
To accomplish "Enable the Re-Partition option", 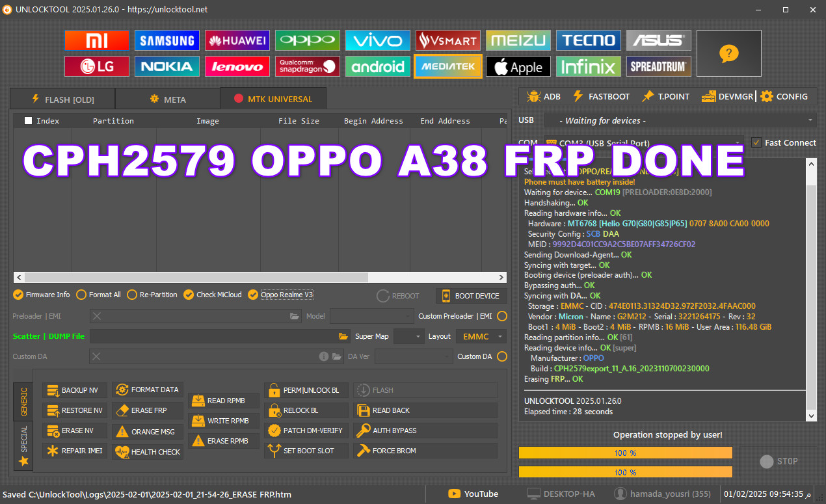I will (152, 295).
